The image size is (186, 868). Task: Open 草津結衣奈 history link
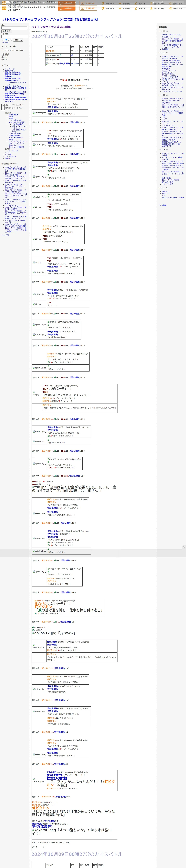(166, 69)
